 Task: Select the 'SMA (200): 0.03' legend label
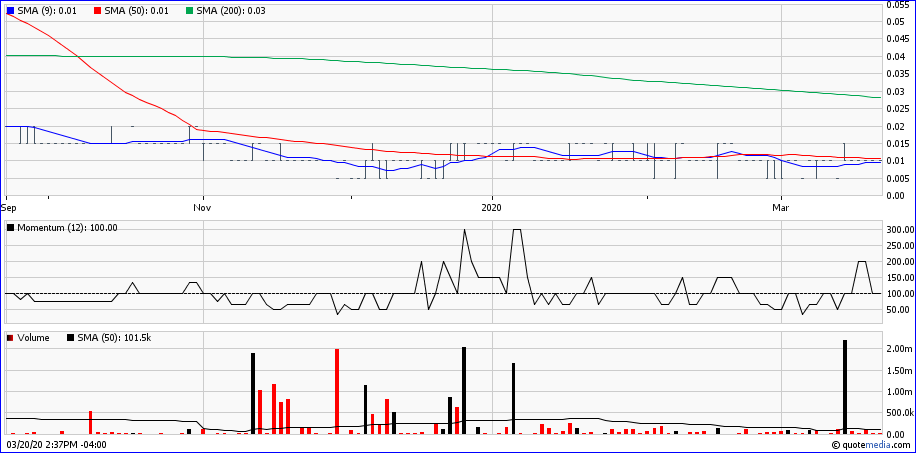coord(231,11)
